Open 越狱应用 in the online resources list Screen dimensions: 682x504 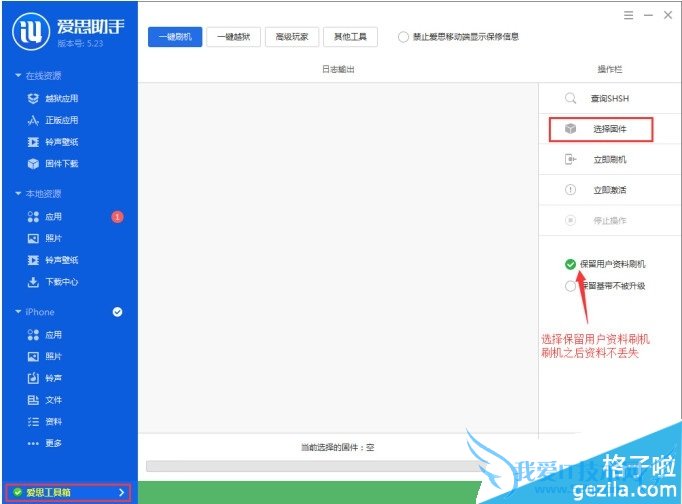point(61,98)
